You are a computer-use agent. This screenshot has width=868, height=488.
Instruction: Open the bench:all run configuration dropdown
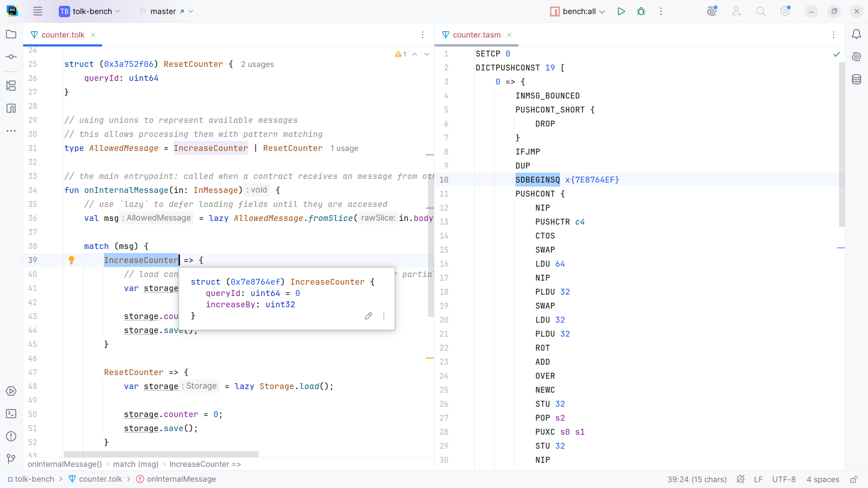pyautogui.click(x=577, y=11)
